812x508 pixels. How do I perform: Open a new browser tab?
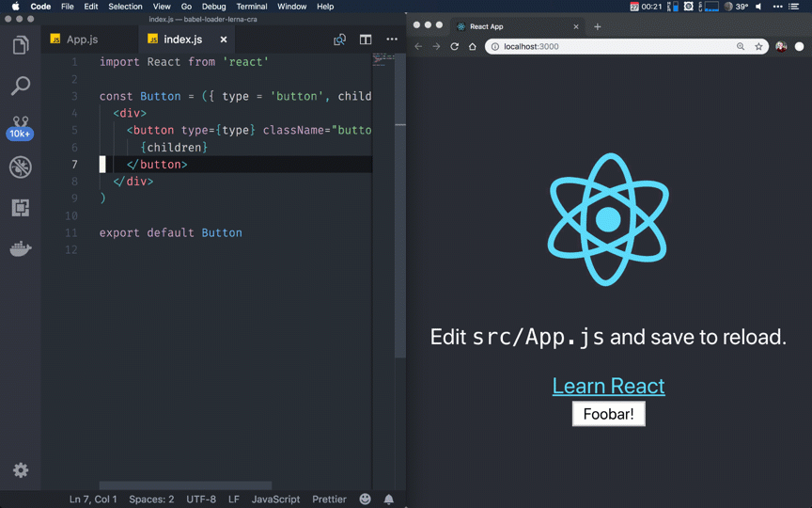(597, 26)
